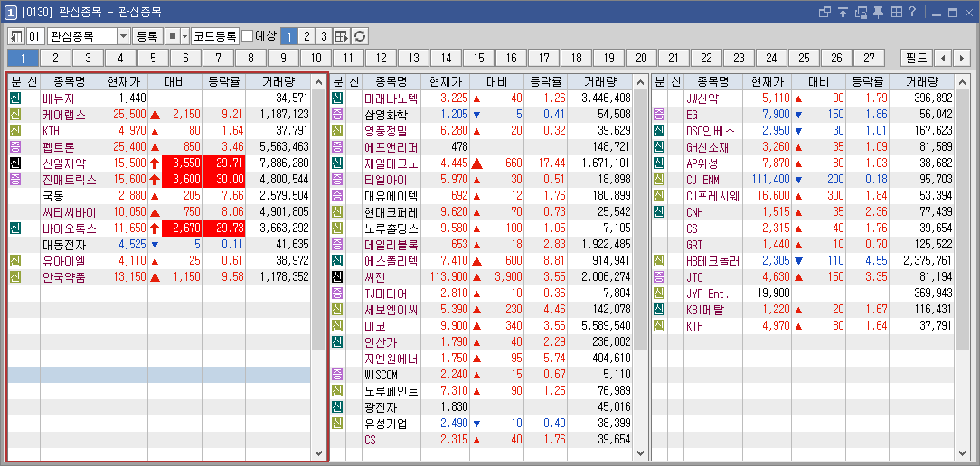Click the screen number 1 icon in title bar
The image size is (980, 466).
pyautogui.click(x=11, y=12)
